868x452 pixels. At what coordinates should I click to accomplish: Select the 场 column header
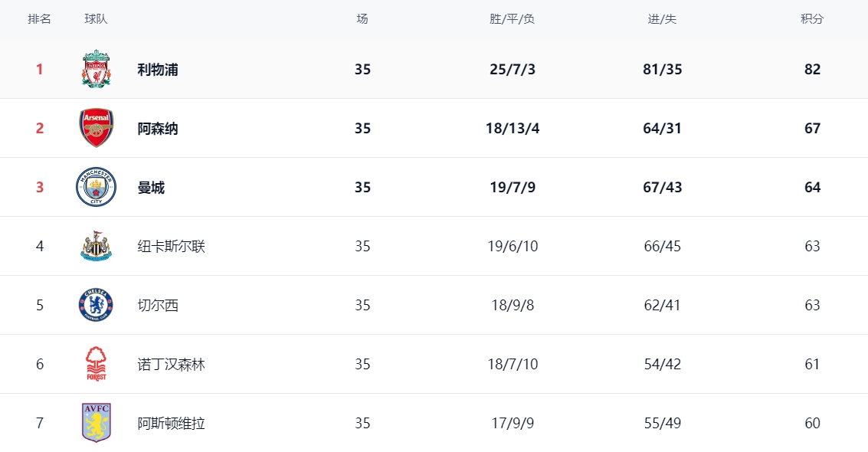[362, 19]
